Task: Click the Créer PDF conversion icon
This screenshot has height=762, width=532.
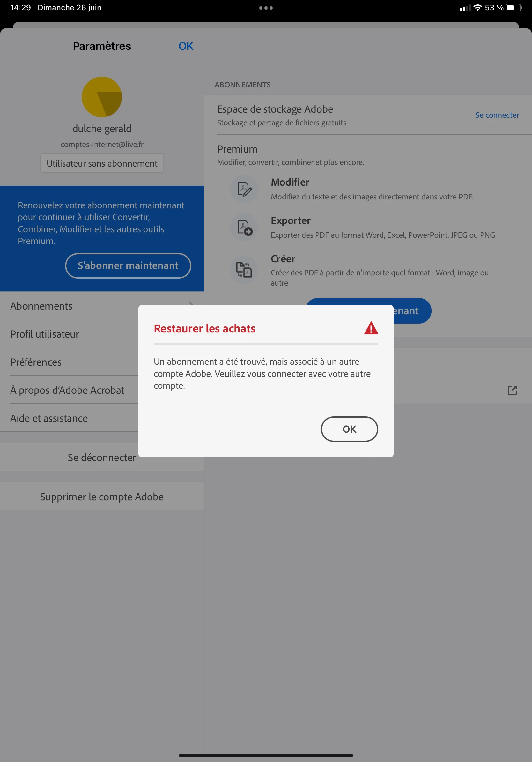Action: point(244,270)
